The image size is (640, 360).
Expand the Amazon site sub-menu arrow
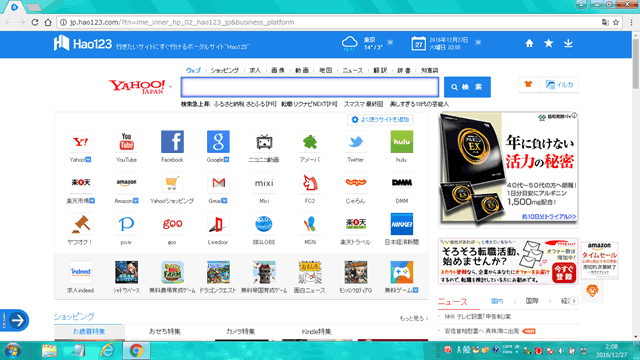pos(136,201)
